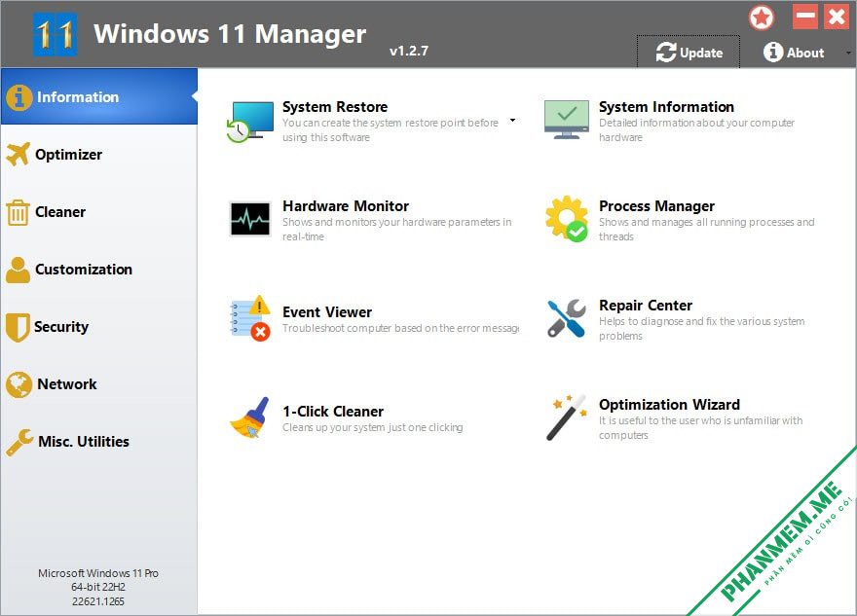
Task: Click the Information sidebar info icon
Action: coord(19,97)
